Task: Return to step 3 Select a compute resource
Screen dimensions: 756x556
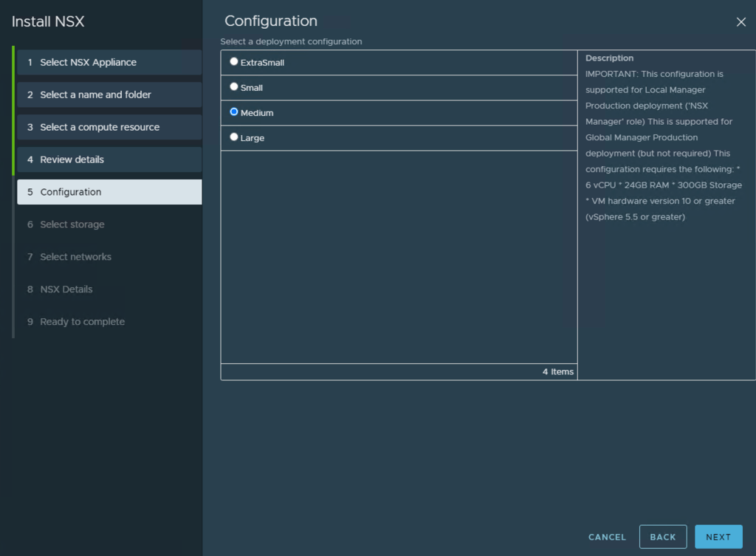Action: [x=100, y=127]
